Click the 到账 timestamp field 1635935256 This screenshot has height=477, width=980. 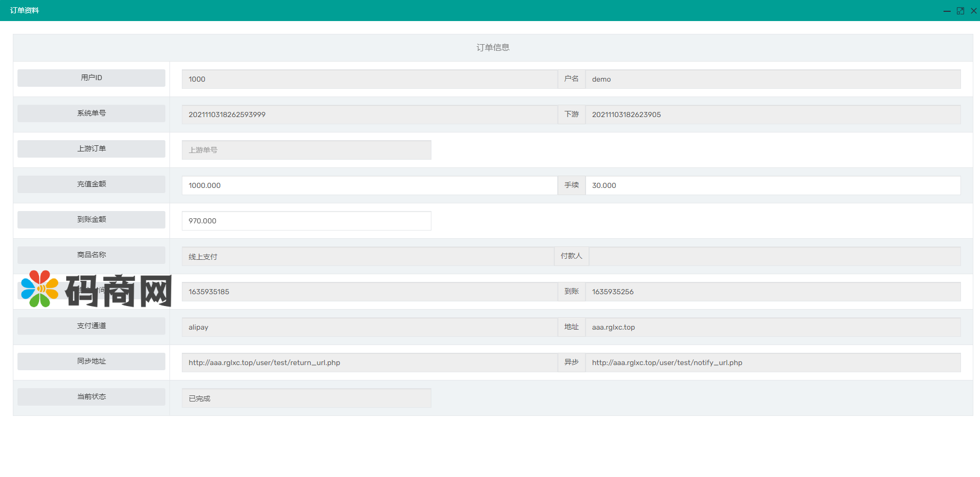point(772,292)
